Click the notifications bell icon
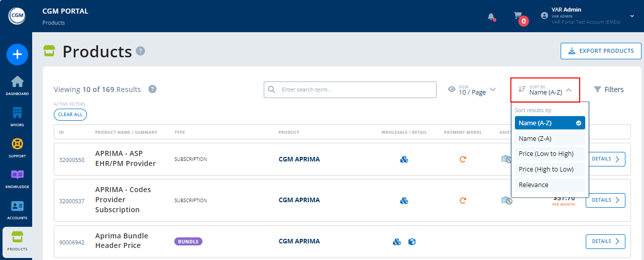Image resolution: width=644 pixels, height=260 pixels. click(491, 17)
